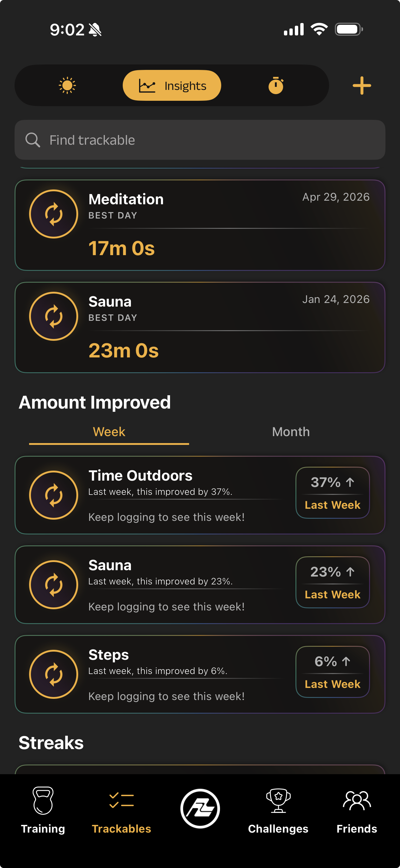
Task: Tap the 37% Last Week badge
Action: [332, 493]
